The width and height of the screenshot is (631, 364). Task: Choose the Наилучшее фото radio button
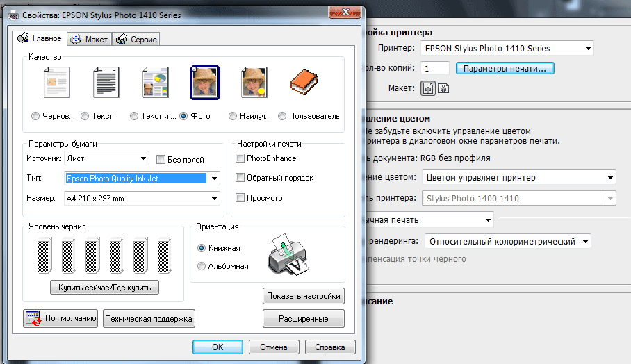pos(233,116)
